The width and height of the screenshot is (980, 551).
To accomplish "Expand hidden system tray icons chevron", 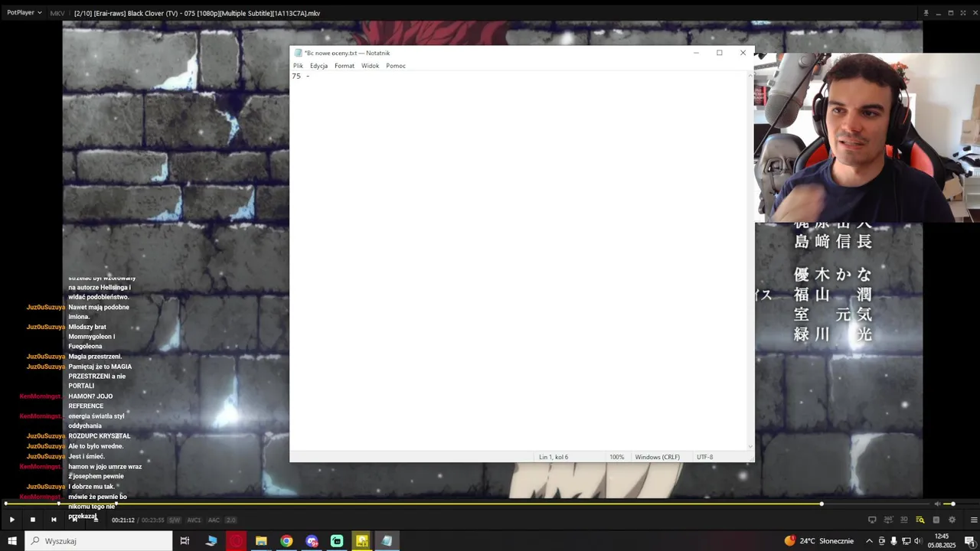I will pos(869,541).
